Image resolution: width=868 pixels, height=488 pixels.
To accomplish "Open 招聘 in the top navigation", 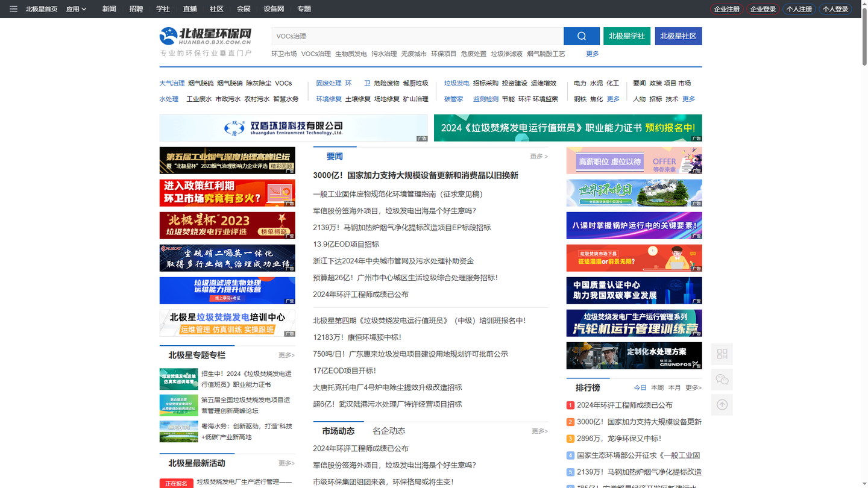I will (136, 9).
